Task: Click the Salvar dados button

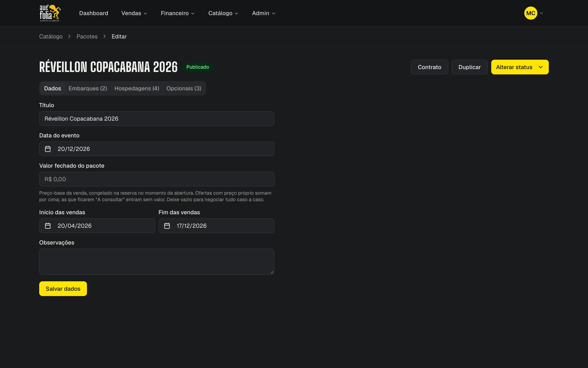Action: click(x=63, y=289)
